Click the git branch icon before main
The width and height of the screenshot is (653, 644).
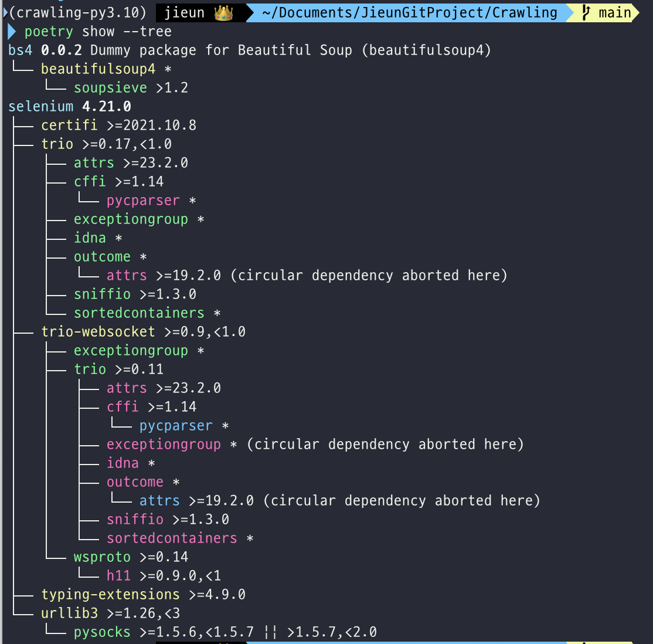pos(586,12)
